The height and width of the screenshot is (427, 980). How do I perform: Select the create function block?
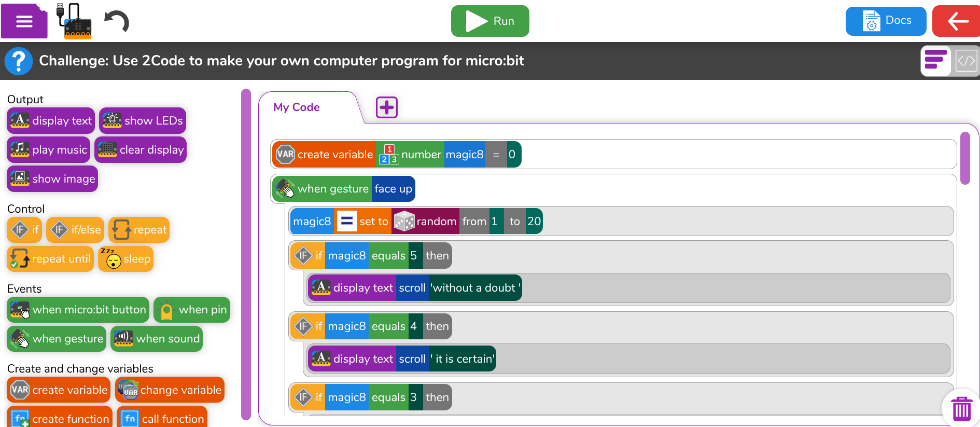tap(60, 418)
